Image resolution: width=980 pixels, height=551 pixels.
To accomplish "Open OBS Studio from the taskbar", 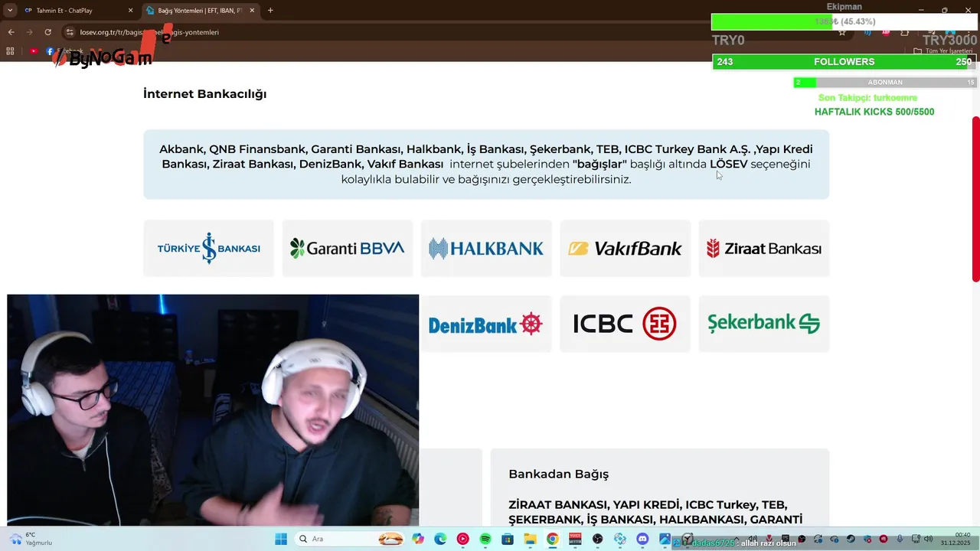I will [x=598, y=540].
